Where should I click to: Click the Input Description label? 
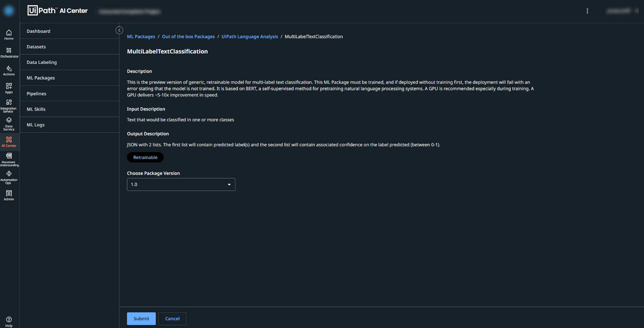coord(146,109)
